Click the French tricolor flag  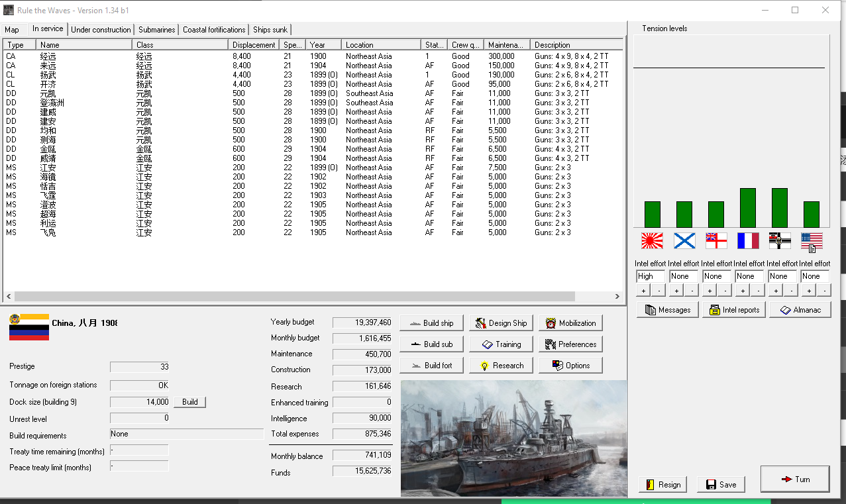tap(747, 241)
